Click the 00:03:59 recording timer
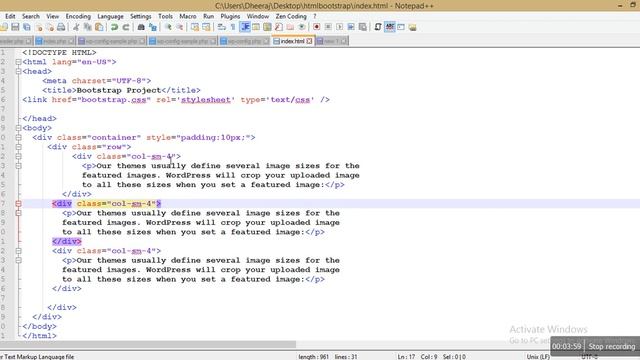640x360 pixels. tap(567, 347)
